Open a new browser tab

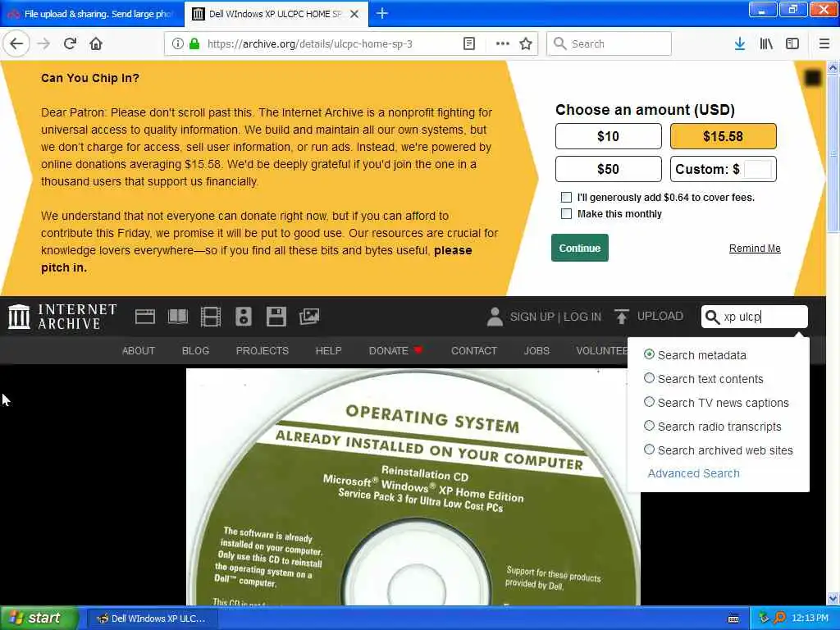381,13
